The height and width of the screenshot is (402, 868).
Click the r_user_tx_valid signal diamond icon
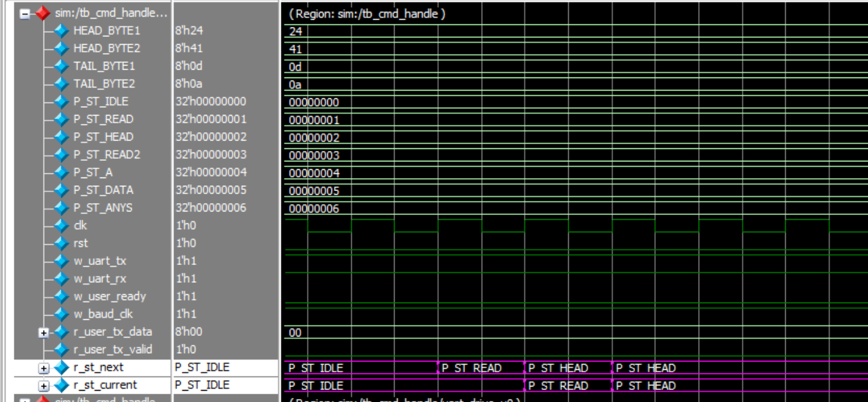[x=61, y=350]
